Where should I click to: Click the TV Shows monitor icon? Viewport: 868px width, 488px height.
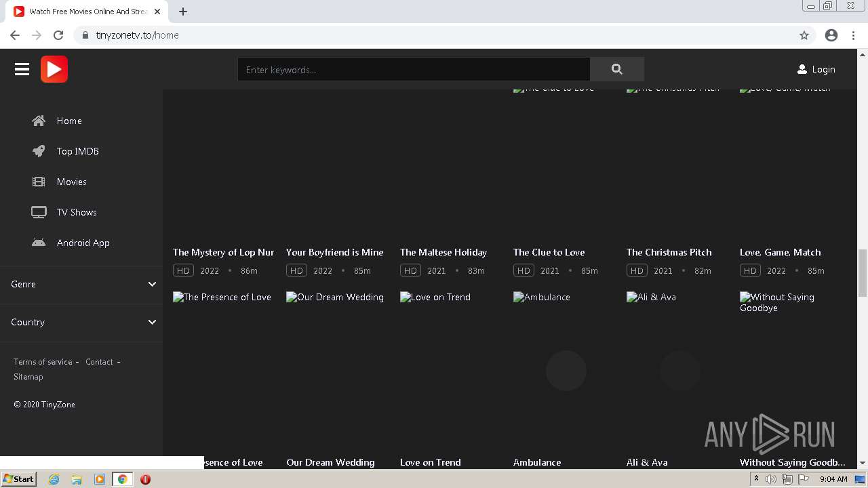coord(39,212)
